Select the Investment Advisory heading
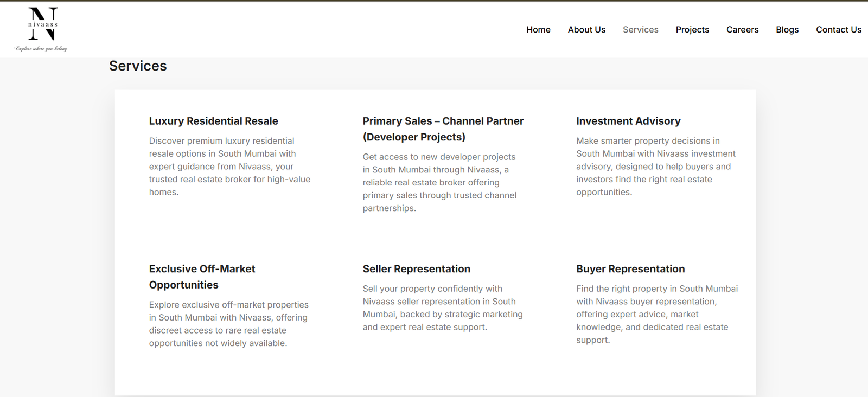 click(x=628, y=121)
